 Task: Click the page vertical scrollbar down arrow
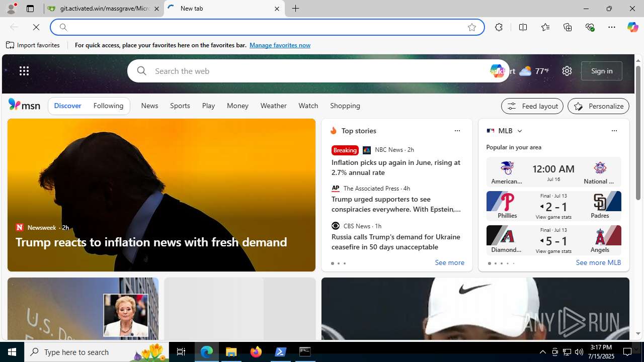point(638,333)
